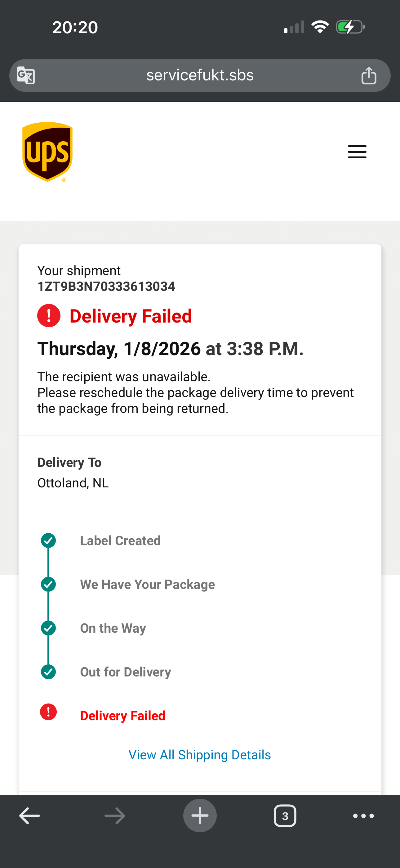
Task: Click the red Delivery Failed heading
Action: pyautogui.click(x=131, y=316)
